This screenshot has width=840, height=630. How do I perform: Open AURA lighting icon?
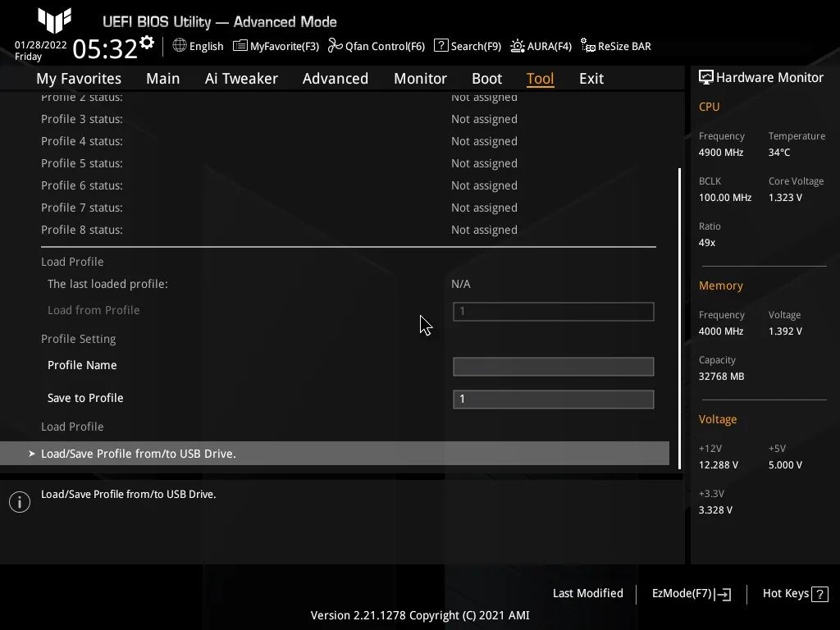(x=517, y=46)
